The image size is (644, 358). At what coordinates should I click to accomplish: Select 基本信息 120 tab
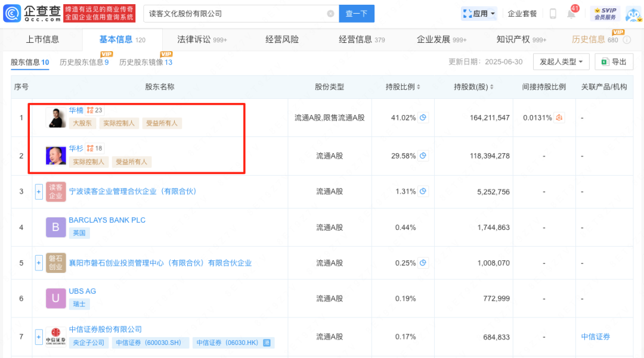point(122,40)
